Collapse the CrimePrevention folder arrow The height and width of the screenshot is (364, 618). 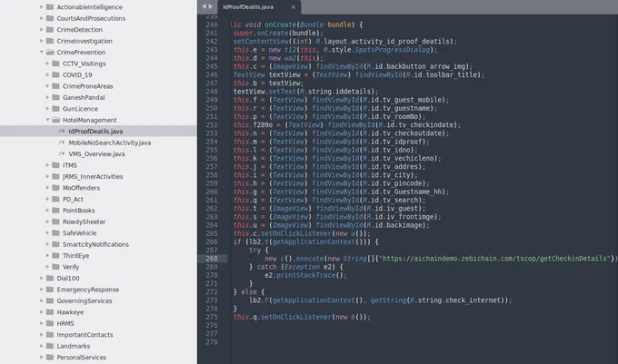(x=42, y=52)
